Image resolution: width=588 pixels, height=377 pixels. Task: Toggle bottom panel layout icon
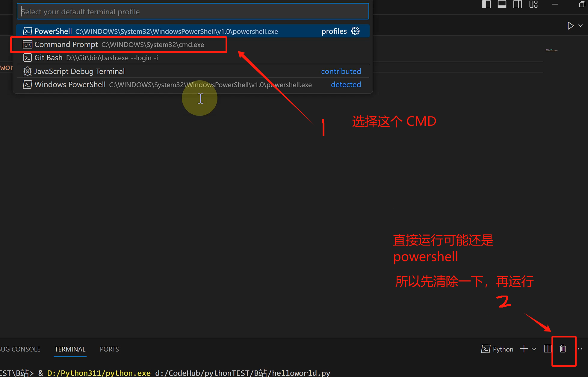point(502,4)
